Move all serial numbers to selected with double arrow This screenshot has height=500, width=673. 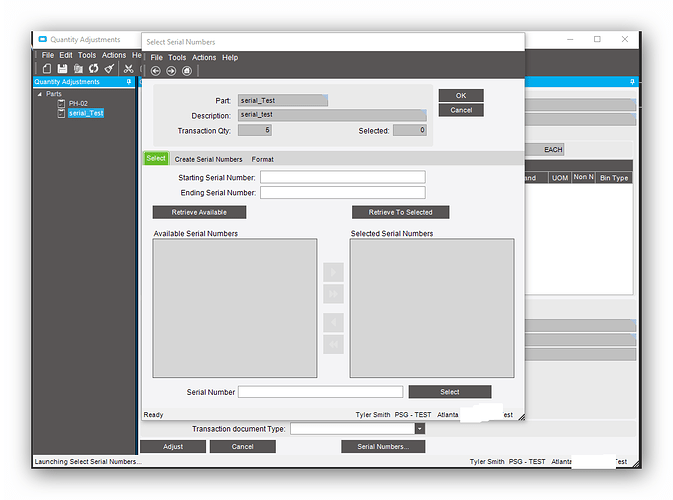(x=333, y=294)
